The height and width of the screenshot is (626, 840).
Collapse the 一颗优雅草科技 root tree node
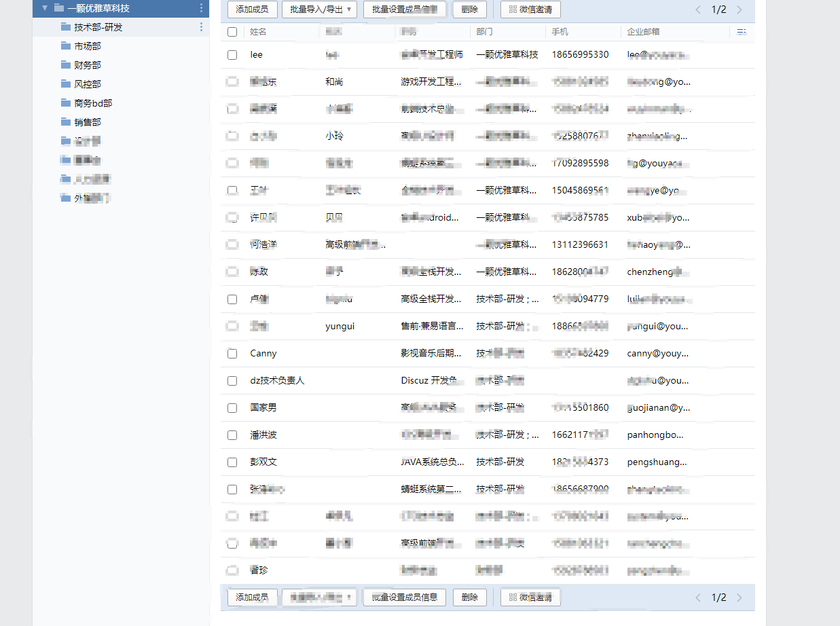[x=44, y=8]
